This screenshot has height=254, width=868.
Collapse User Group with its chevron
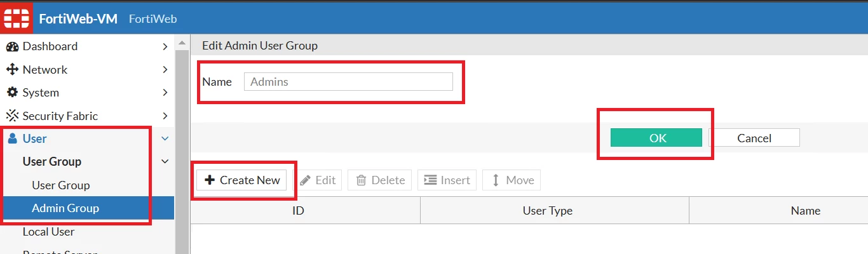point(165,161)
